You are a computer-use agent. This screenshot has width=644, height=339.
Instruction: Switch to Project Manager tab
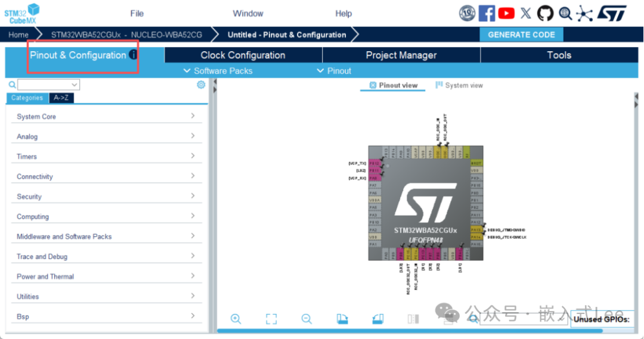coord(401,55)
